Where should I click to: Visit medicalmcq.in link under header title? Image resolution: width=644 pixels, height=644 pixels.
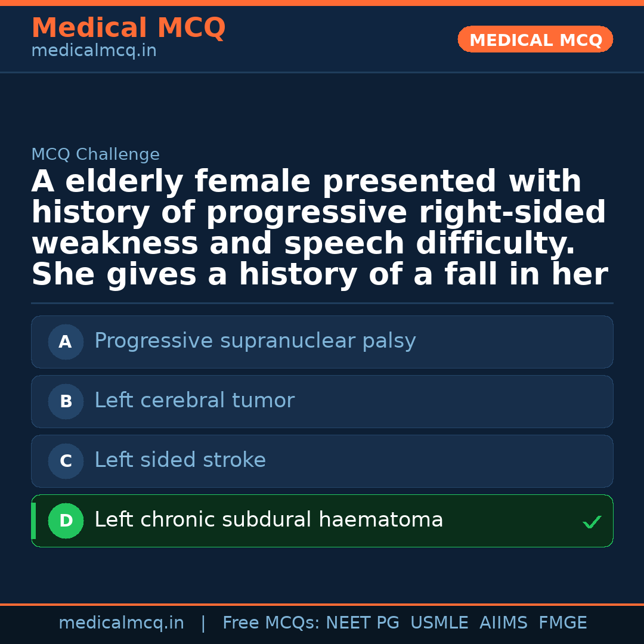[94, 51]
